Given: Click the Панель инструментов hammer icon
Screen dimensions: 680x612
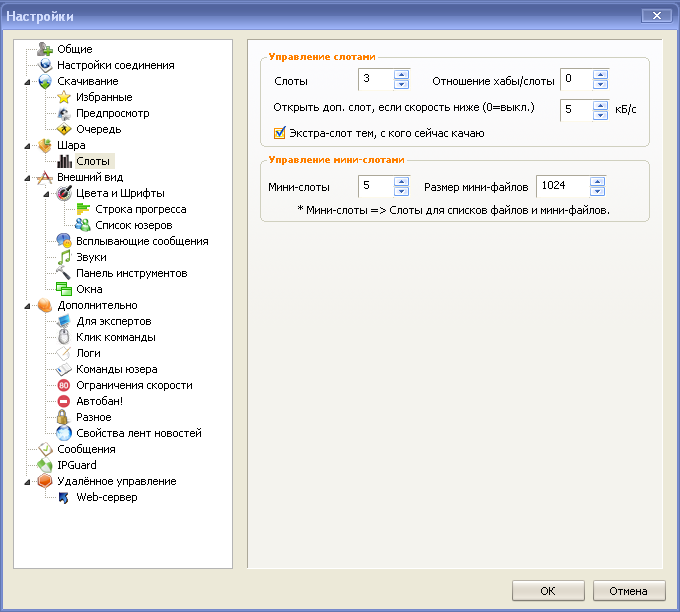Looking at the screenshot, I should tap(64, 273).
